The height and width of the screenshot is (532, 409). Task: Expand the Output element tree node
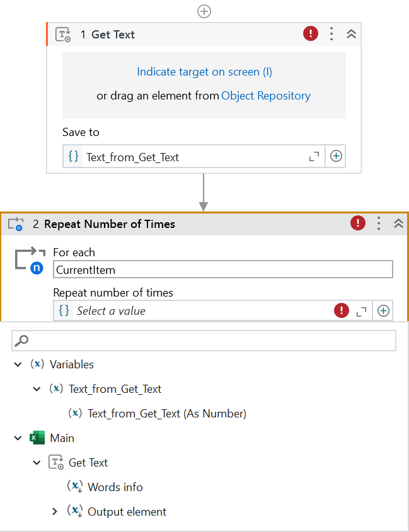[x=55, y=512]
